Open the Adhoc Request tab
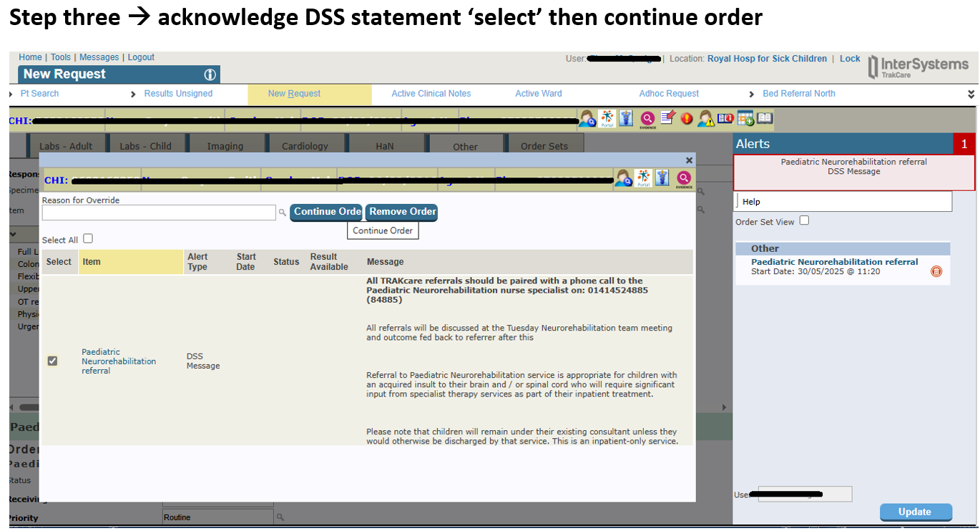Image resolution: width=980 pixels, height=531 pixels. [x=668, y=94]
